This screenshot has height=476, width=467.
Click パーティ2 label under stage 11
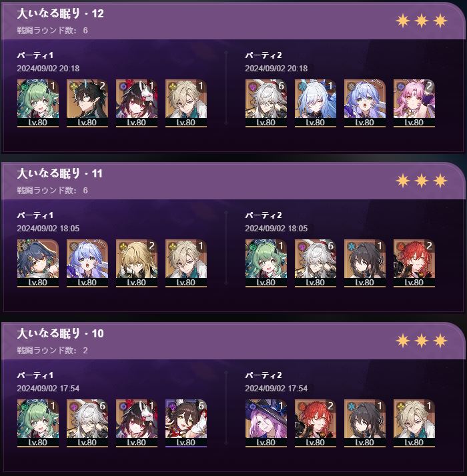tap(264, 215)
